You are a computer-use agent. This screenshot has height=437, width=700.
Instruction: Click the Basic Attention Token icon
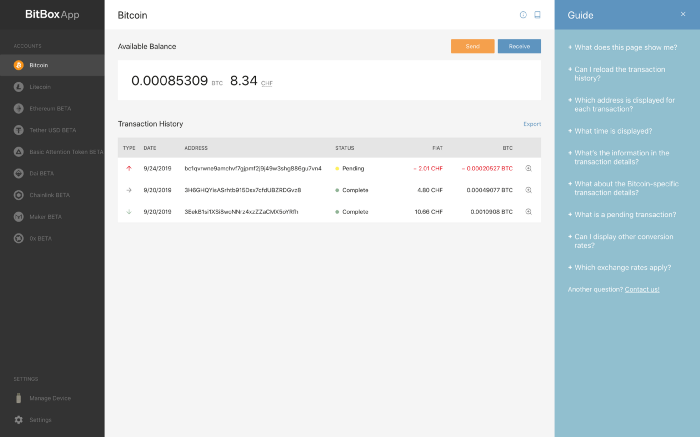pos(18,152)
